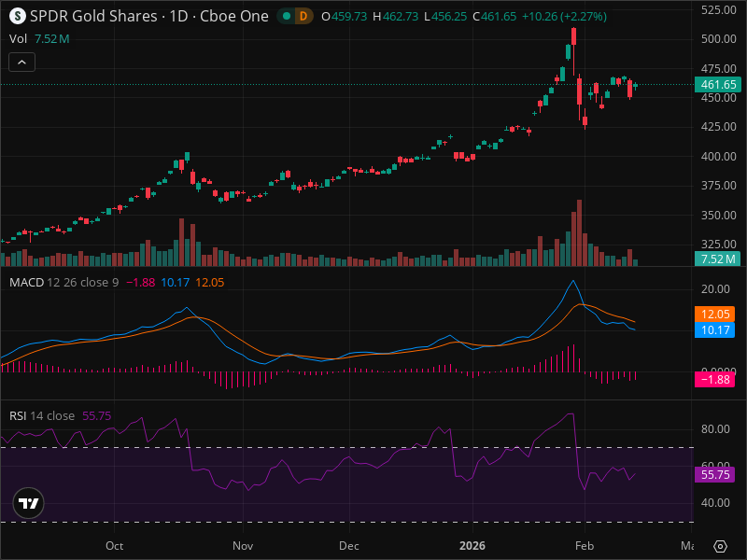747x560 pixels.
Task: Click the Feb label on time axis
Action: [x=585, y=546]
